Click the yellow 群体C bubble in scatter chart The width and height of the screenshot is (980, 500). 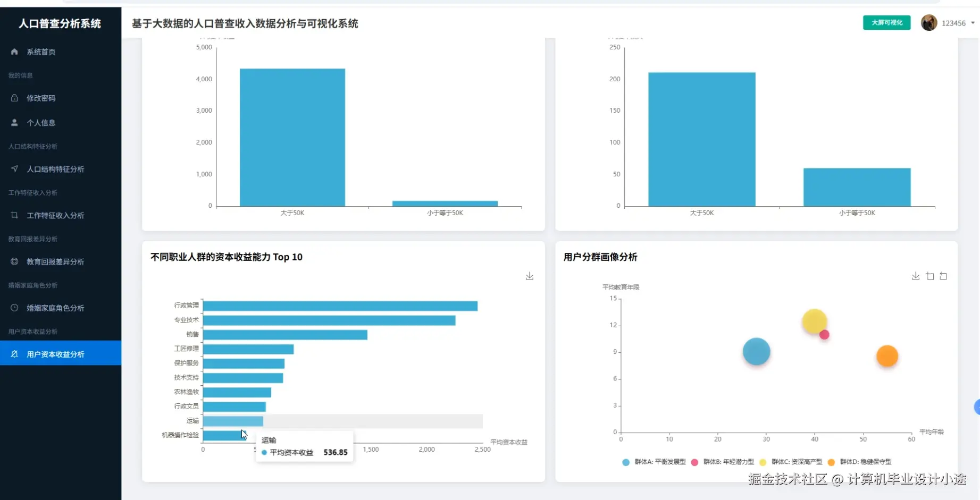coord(814,321)
